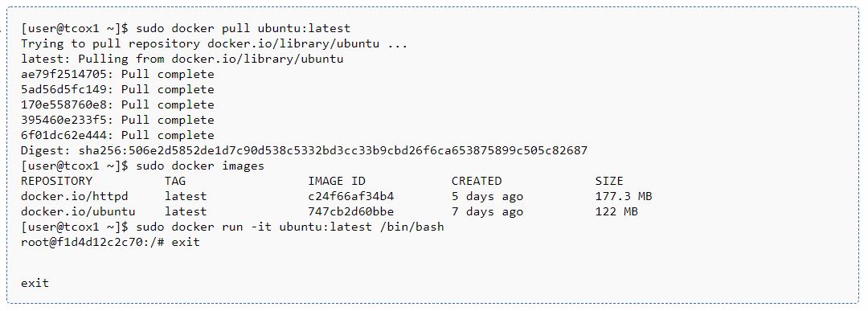868x311 pixels.
Task: Click layer ID 170e558760e8
Action: click(63, 104)
